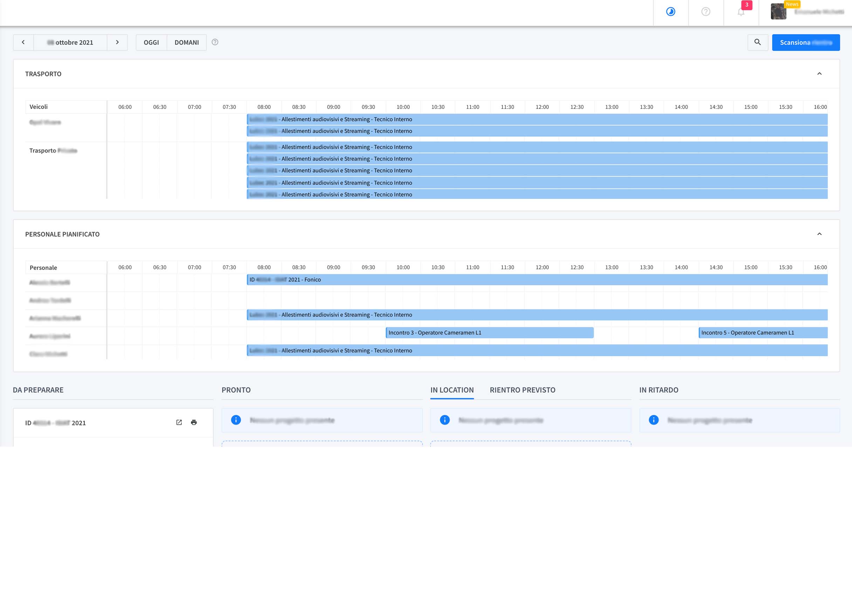Click the blue Scansiona button
852x616 pixels.
tap(805, 42)
